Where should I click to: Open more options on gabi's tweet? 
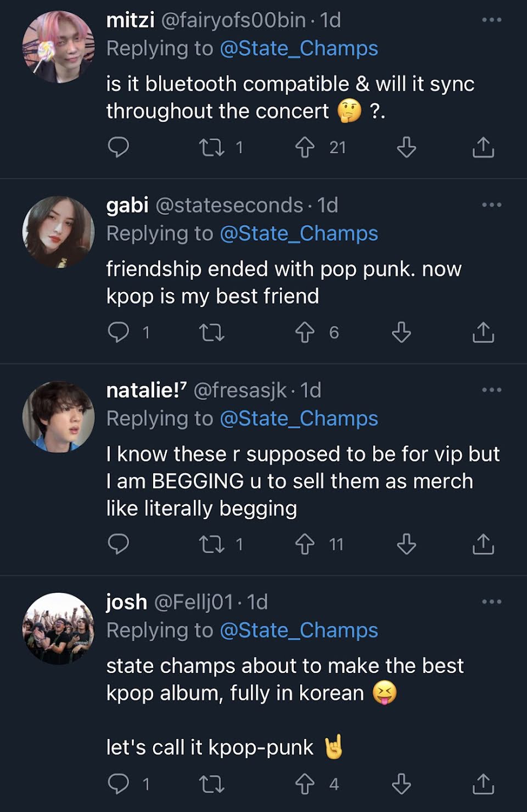pos(491,205)
